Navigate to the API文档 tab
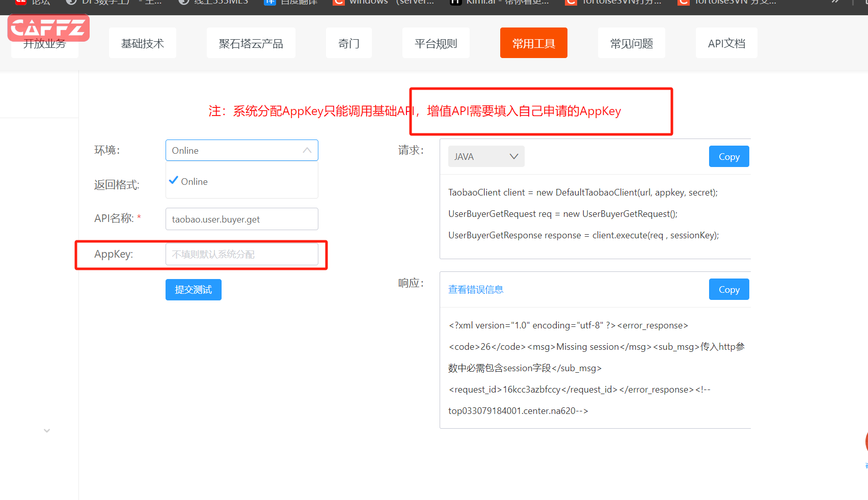This screenshot has width=868, height=500. tap(726, 43)
